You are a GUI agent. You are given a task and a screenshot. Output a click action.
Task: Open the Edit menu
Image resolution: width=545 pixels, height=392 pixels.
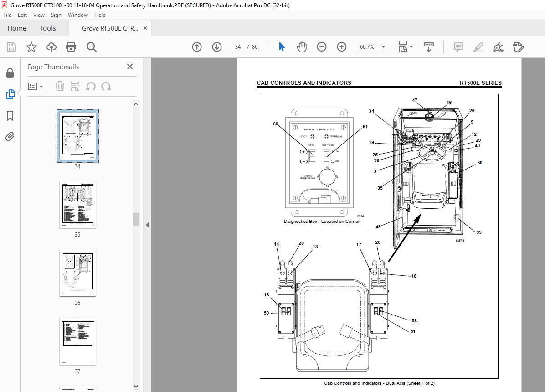pyautogui.click(x=22, y=15)
